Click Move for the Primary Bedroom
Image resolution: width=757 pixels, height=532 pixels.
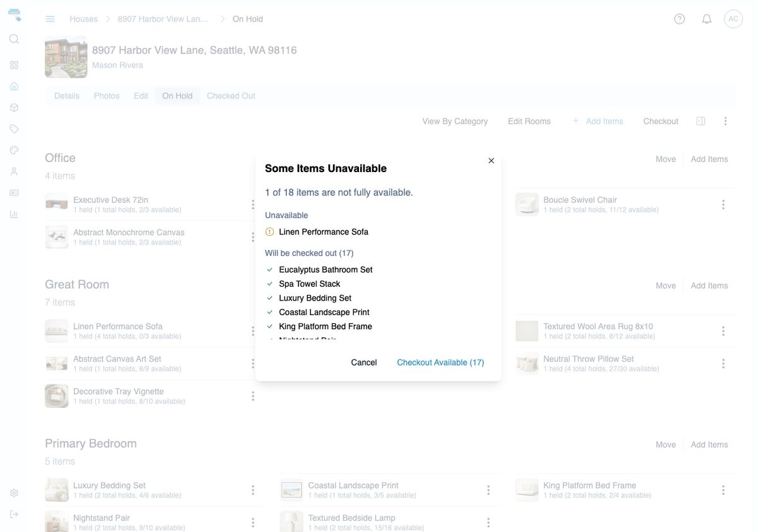point(666,444)
